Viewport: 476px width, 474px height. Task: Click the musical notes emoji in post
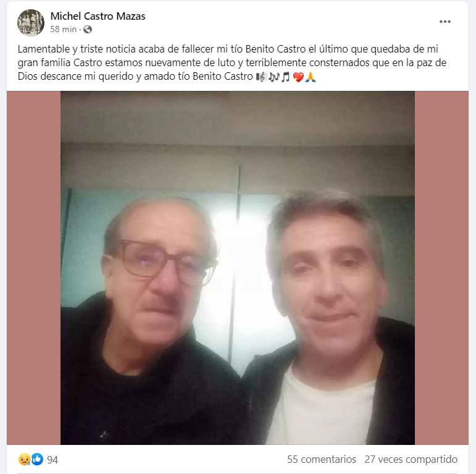click(x=273, y=77)
